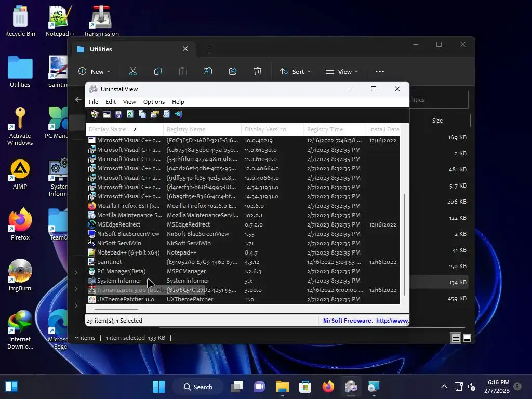
Task: Sort by Install Date column header
Action: (383, 129)
